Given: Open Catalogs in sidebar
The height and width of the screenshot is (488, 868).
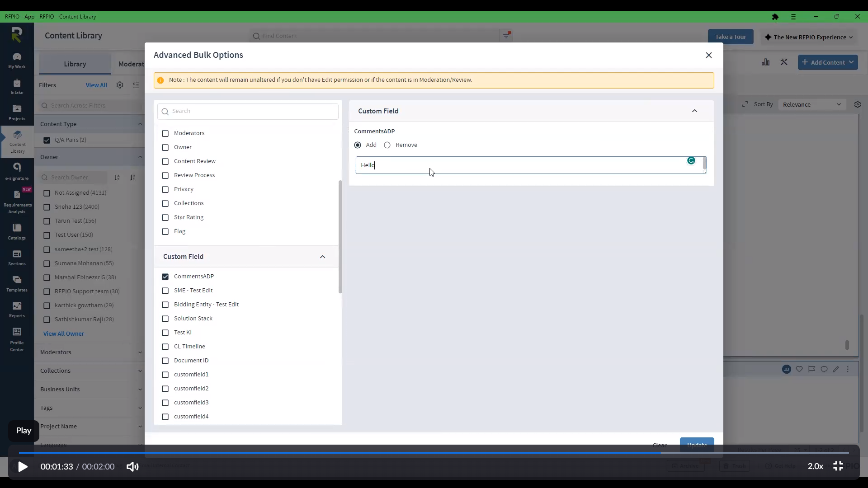Looking at the screenshot, I should (17, 232).
